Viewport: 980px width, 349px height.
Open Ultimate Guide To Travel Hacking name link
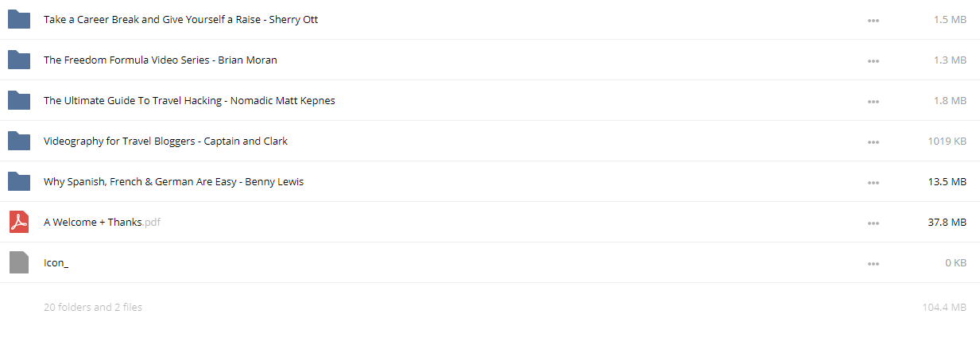click(x=189, y=101)
